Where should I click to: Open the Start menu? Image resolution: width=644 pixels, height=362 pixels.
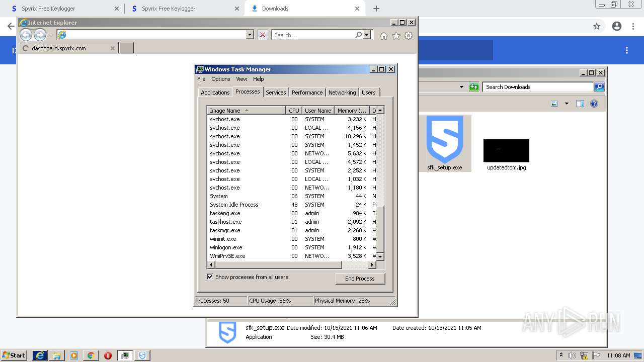point(14,355)
